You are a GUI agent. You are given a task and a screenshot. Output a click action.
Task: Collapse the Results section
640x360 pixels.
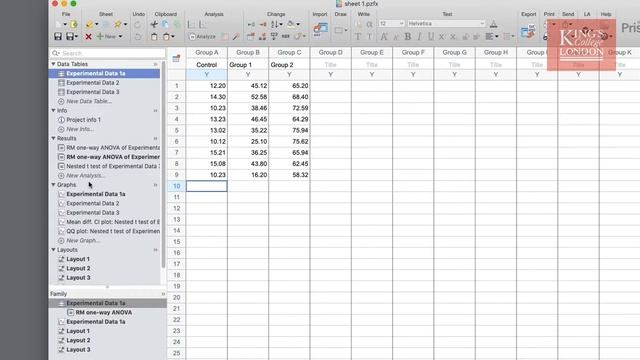[53, 138]
